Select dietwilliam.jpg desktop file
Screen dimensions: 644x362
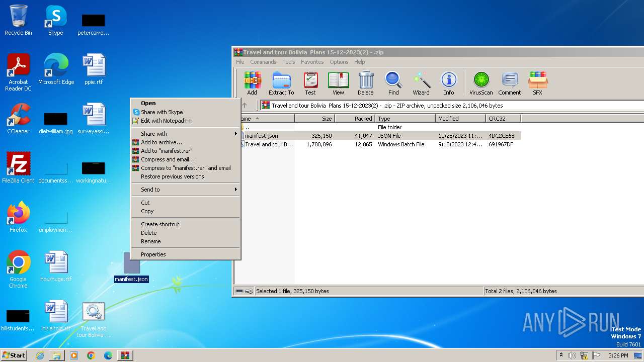click(x=56, y=122)
